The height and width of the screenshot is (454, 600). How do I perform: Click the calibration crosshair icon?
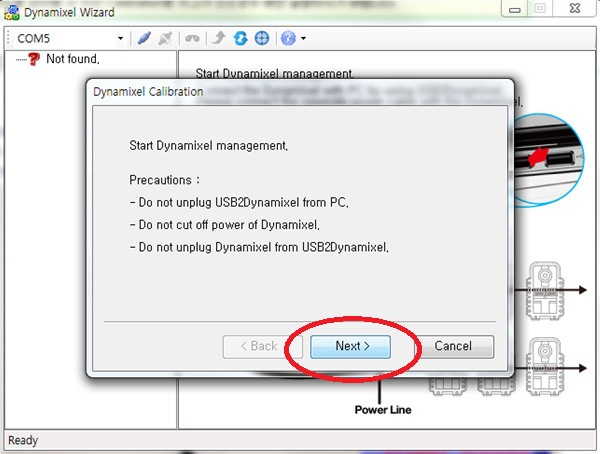(262, 38)
